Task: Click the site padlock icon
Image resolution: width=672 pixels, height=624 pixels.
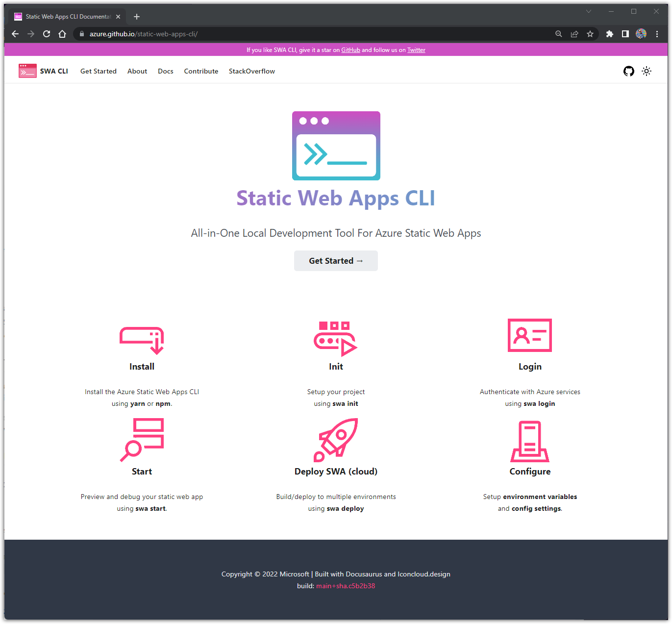Action: (82, 34)
